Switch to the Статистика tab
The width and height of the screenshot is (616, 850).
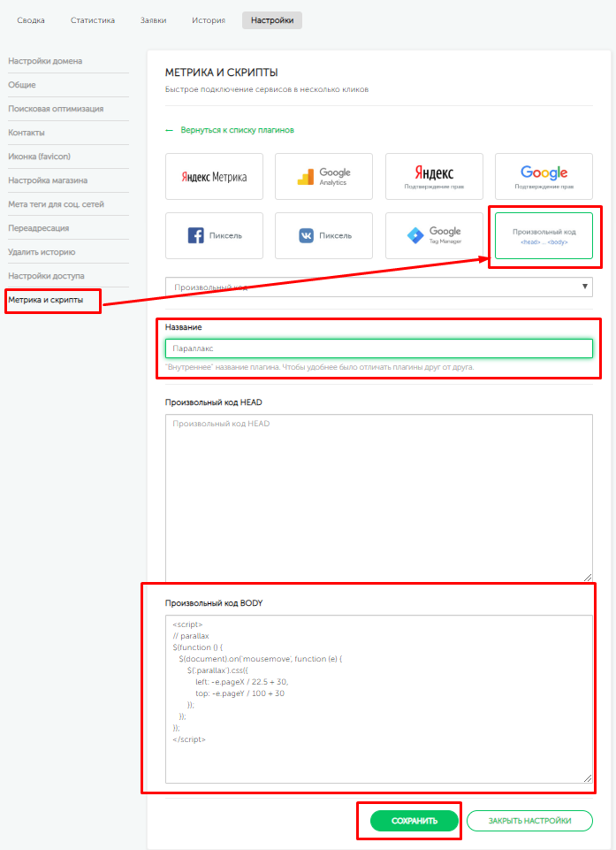click(x=93, y=20)
